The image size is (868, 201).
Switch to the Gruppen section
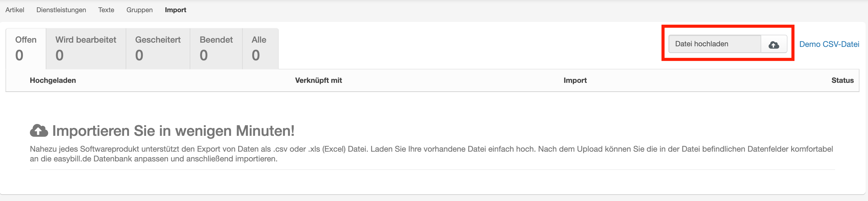pyautogui.click(x=139, y=10)
